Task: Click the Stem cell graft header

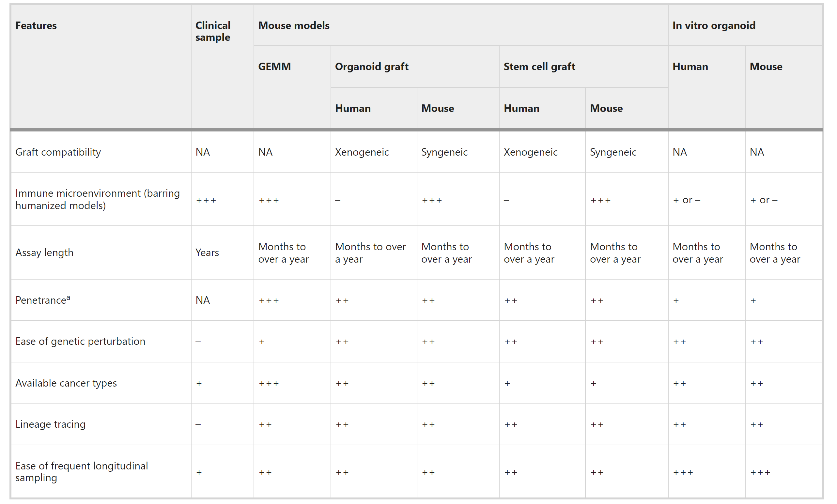Action: pos(539,67)
